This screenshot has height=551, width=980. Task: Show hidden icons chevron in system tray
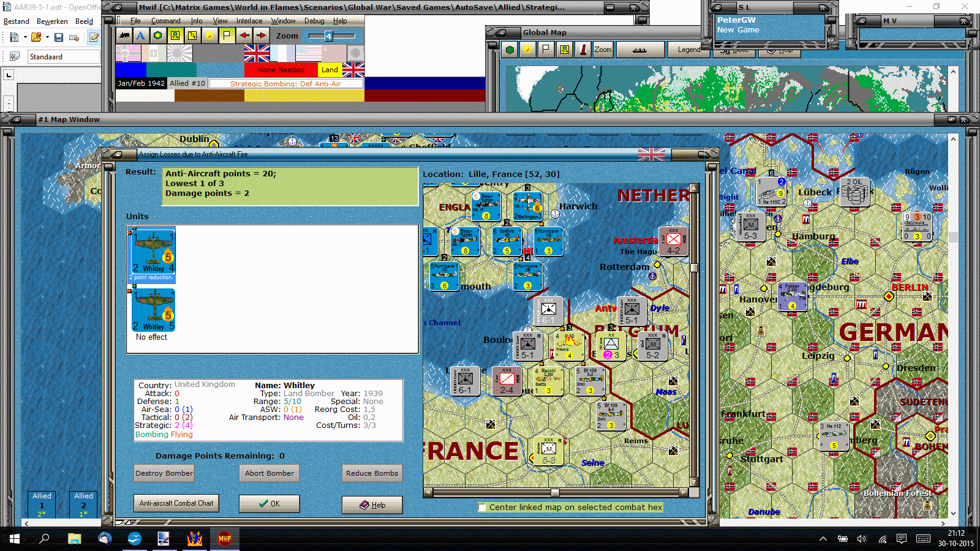[x=823, y=539]
